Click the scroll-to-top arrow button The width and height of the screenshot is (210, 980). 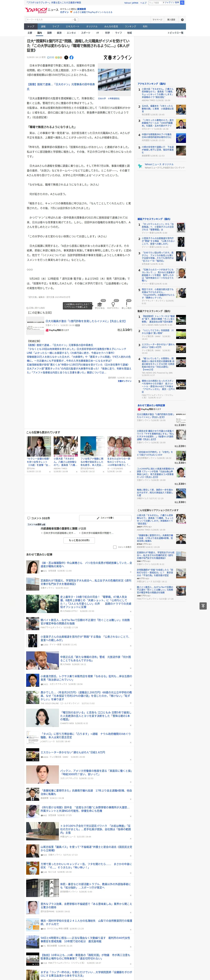point(203,606)
